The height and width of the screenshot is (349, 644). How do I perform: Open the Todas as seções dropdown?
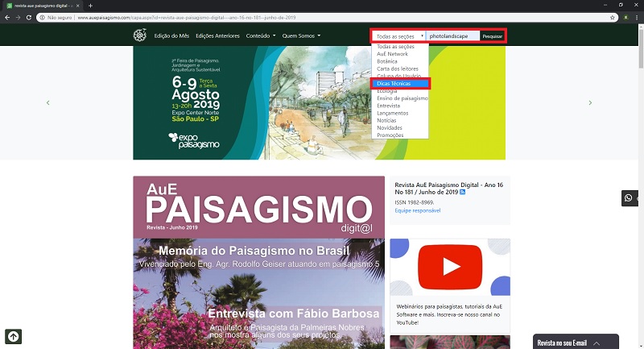[399, 36]
